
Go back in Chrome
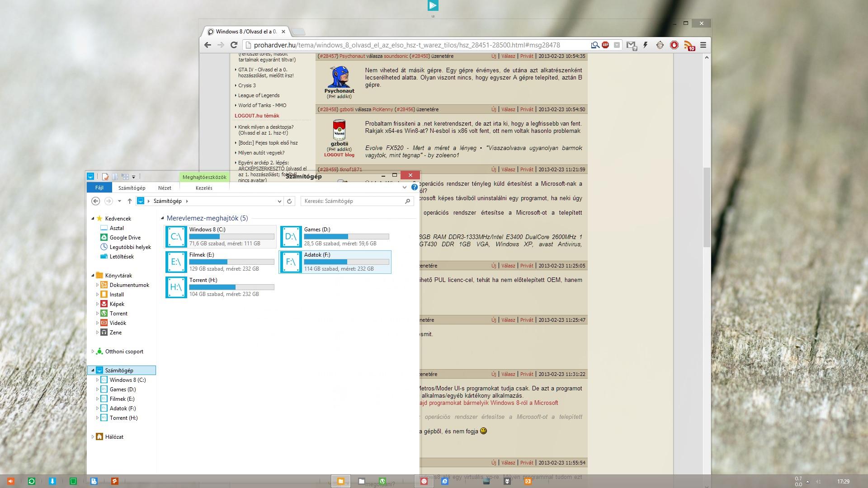(x=208, y=45)
